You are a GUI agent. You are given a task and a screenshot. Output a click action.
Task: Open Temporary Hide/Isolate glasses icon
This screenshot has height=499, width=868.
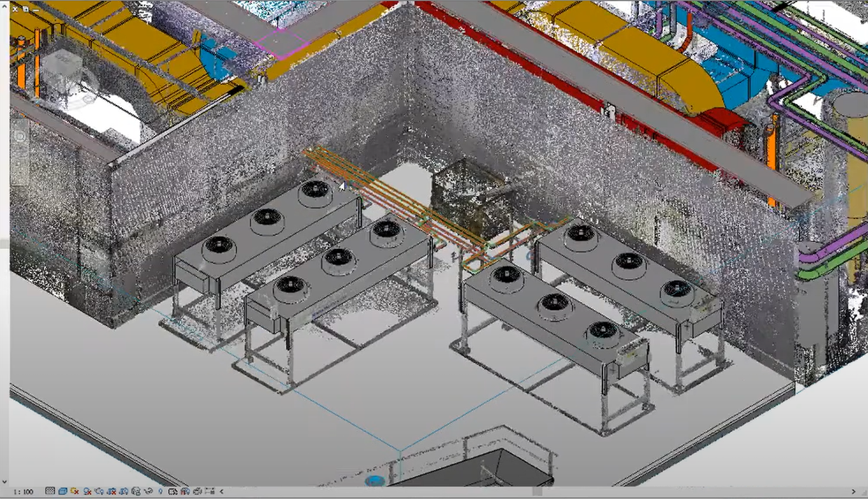point(149,491)
